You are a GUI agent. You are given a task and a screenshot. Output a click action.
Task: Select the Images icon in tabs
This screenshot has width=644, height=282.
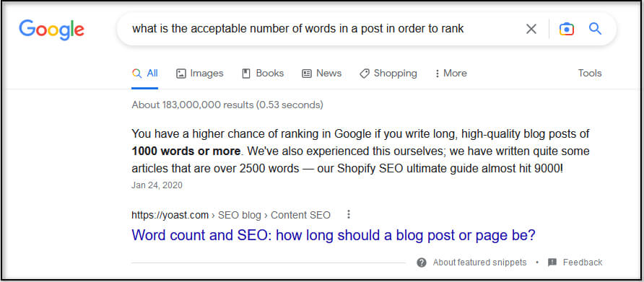[180, 74]
